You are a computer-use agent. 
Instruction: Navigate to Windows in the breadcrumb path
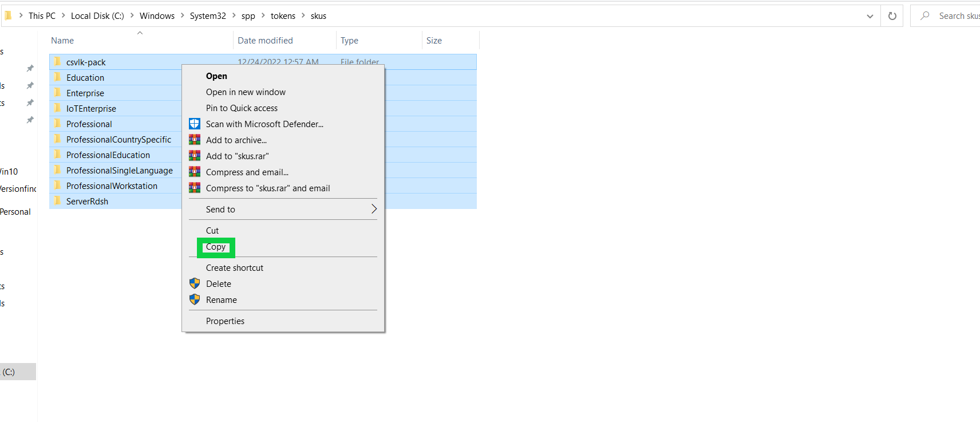[157, 16]
